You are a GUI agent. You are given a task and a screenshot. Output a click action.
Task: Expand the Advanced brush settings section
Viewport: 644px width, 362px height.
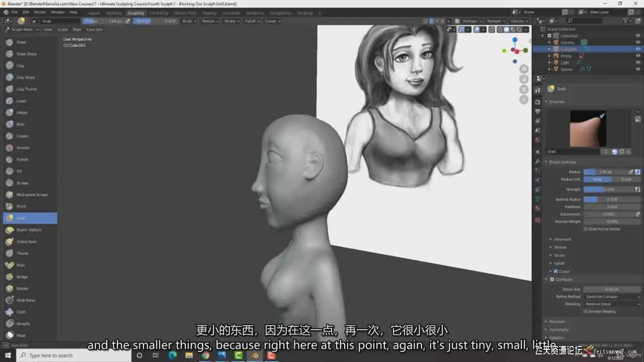tap(562, 239)
